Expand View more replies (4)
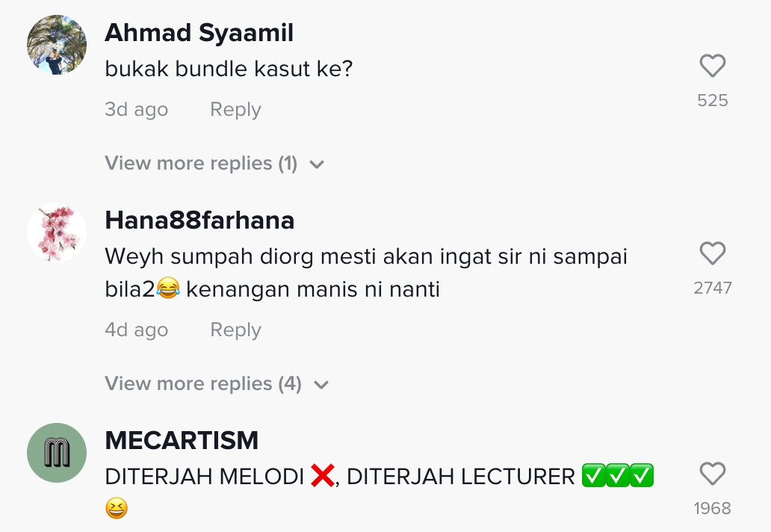 [x=203, y=384]
